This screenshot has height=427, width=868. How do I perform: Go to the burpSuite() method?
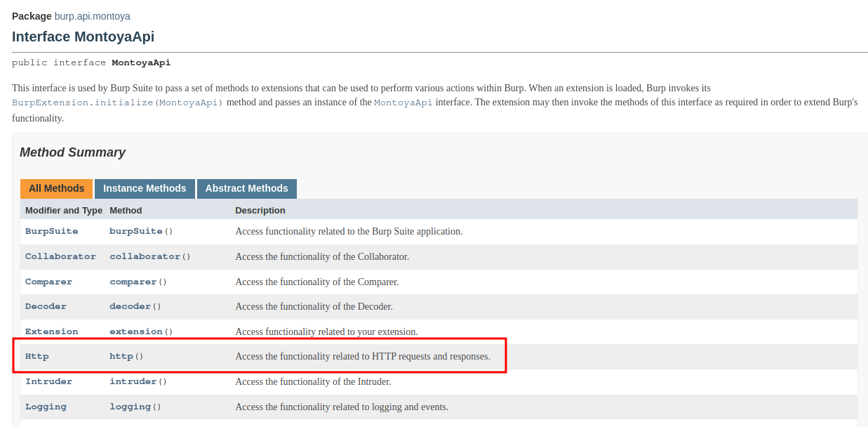tap(135, 231)
